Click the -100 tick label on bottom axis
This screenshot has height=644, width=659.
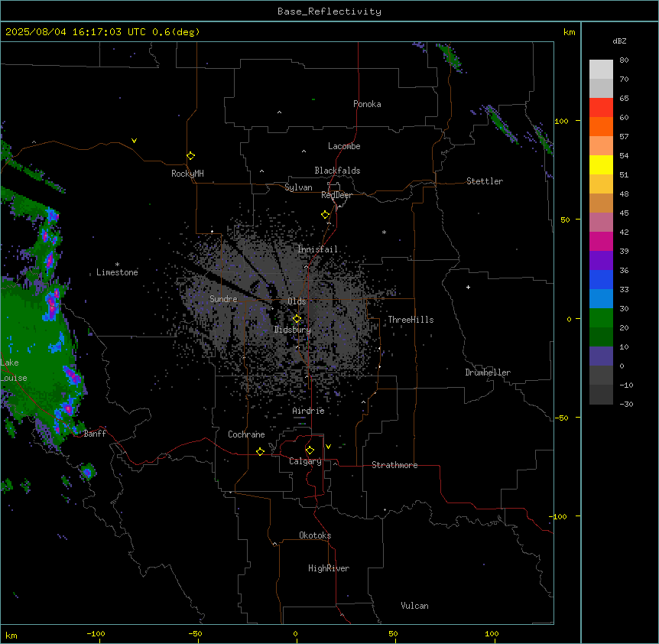(x=96, y=633)
